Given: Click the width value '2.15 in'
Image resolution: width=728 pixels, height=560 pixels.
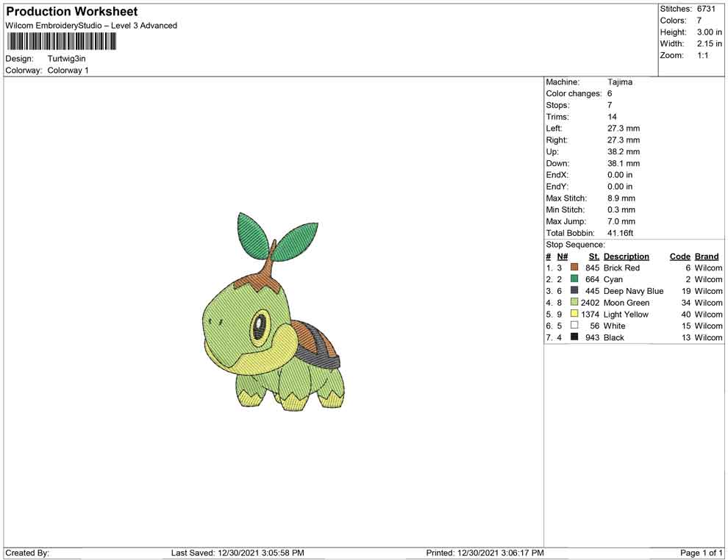Looking at the screenshot, I should coord(710,43).
